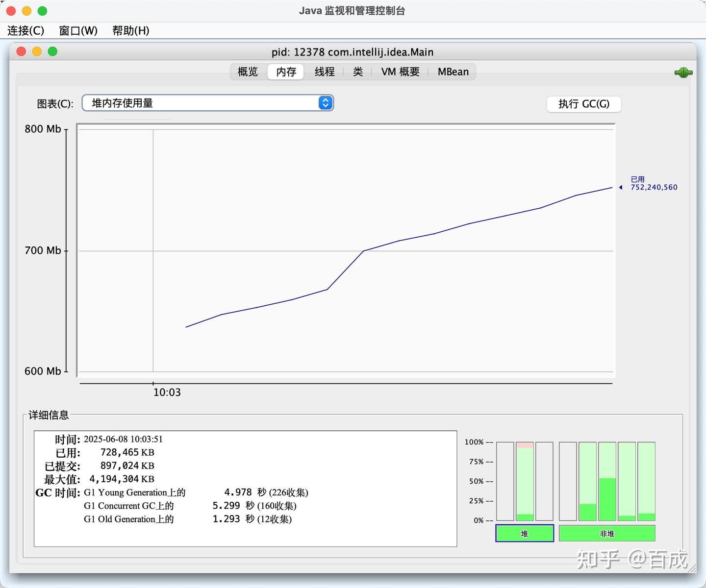This screenshot has width=706, height=588.
Task: Select the 非堆 non-heap summary button
Action: point(607,533)
